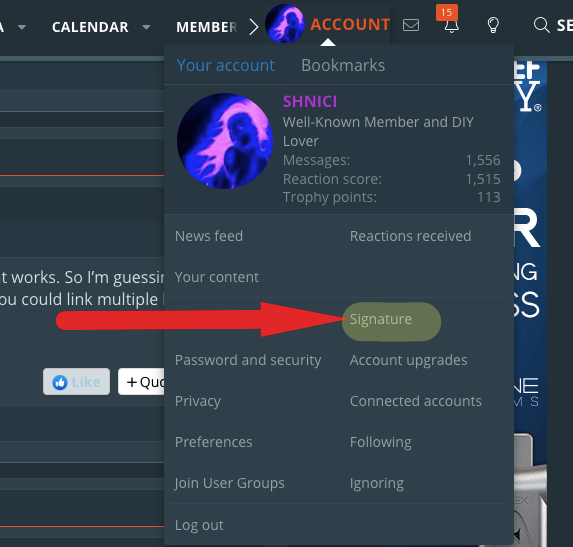Open the large SHNICI profile avatar
This screenshot has height=547, width=573.
pos(225,141)
